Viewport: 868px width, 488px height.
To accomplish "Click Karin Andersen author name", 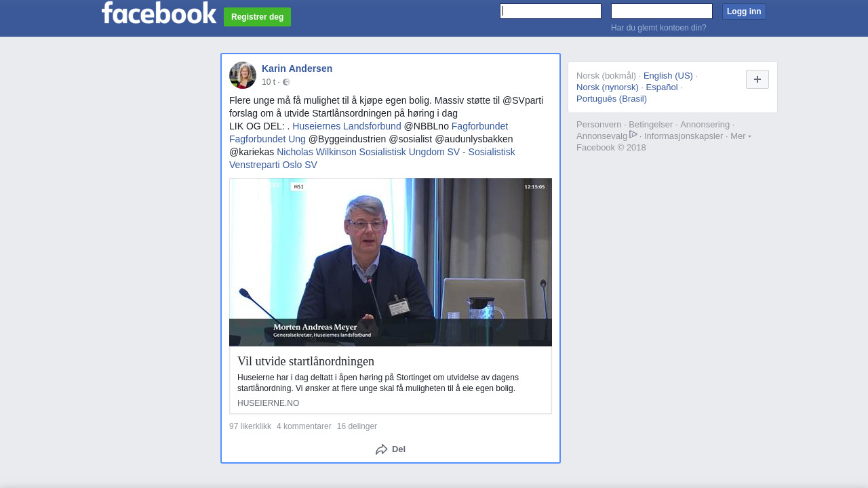I will 297,68.
